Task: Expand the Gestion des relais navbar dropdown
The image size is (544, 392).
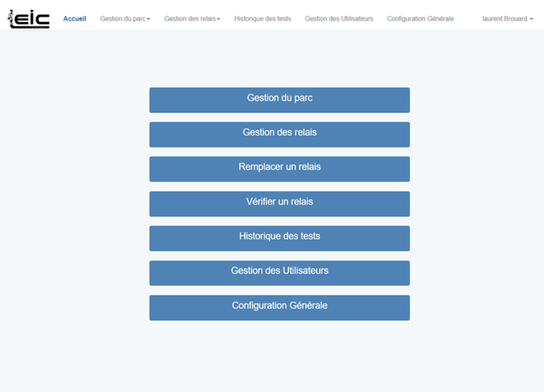Action: tap(192, 19)
